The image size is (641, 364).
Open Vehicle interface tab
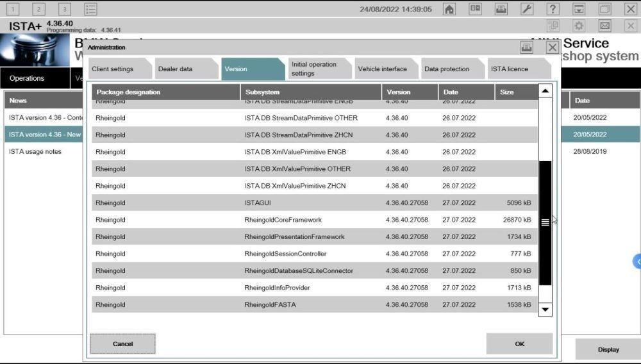(x=385, y=69)
